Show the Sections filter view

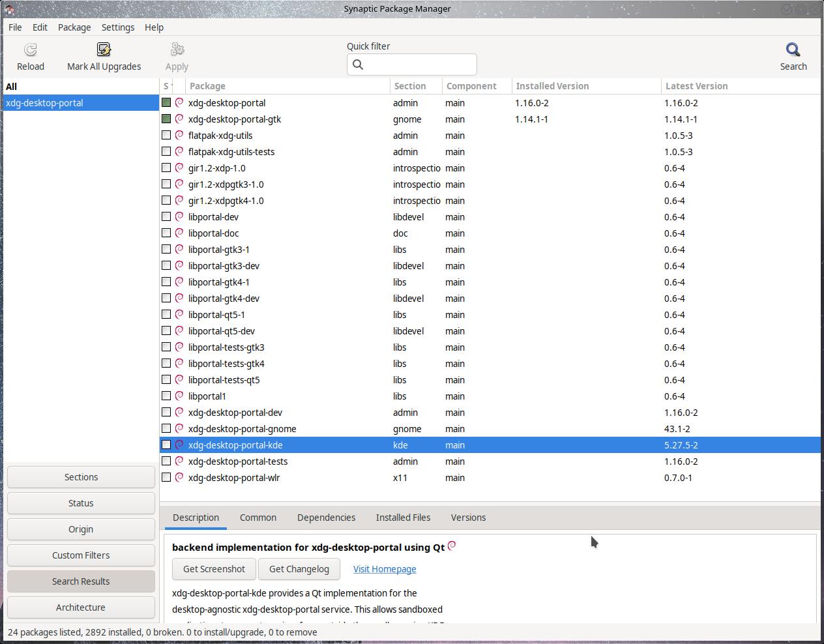click(81, 477)
